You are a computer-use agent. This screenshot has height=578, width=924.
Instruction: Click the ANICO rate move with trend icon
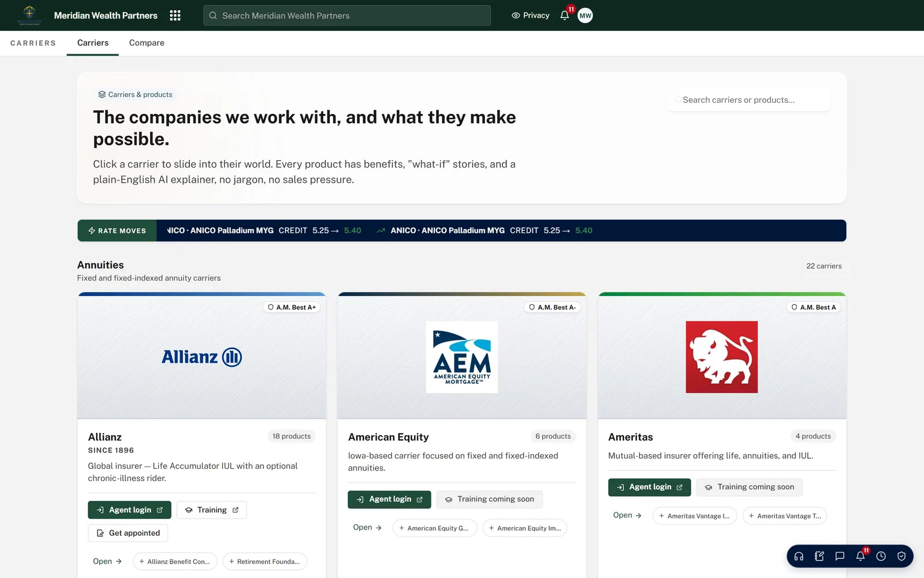click(x=485, y=231)
